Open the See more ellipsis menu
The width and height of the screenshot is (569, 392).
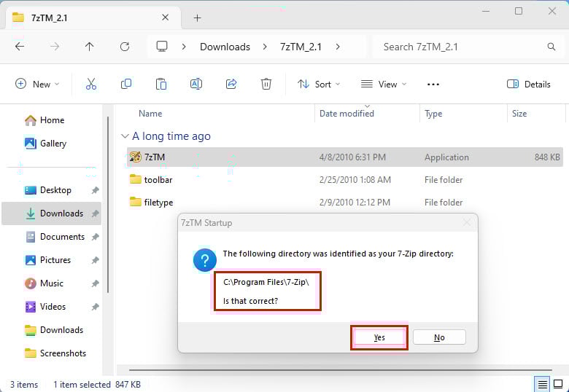(433, 85)
